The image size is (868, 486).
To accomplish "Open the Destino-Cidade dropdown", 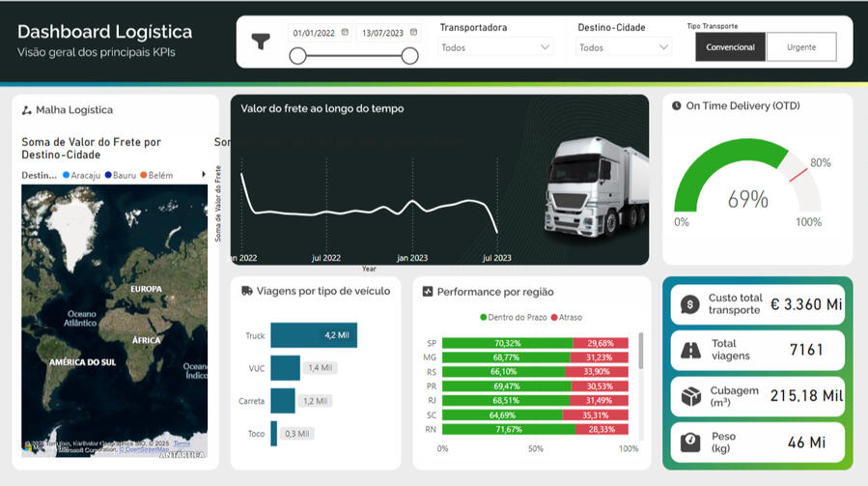I will tap(624, 47).
